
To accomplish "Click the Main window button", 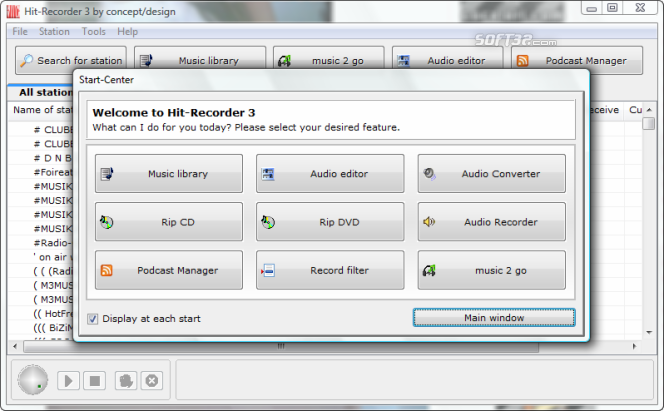I will 494,317.
